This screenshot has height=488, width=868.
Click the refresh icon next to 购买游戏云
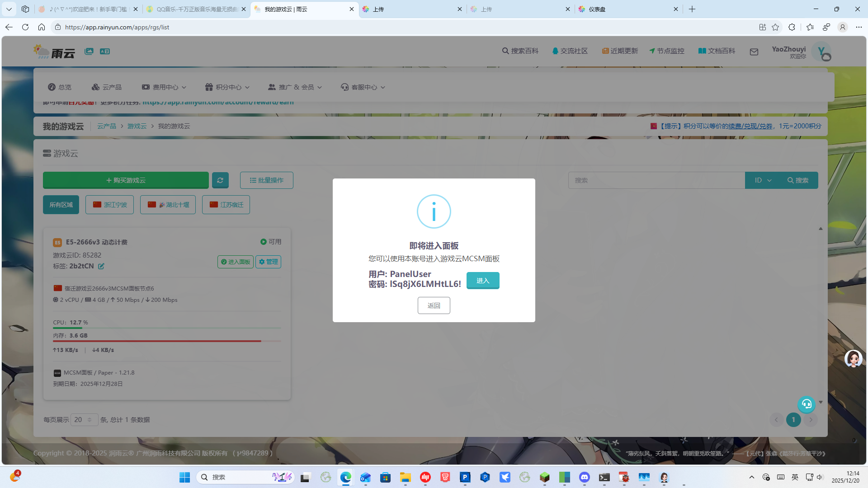tap(220, 180)
